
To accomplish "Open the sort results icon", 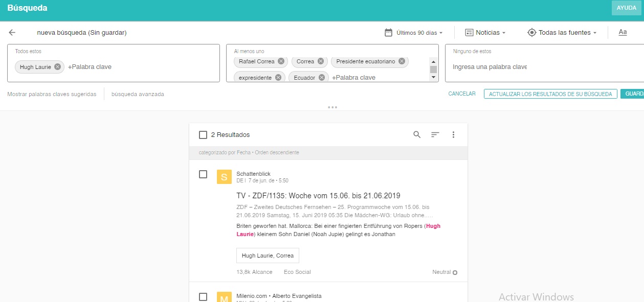I will pyautogui.click(x=435, y=135).
